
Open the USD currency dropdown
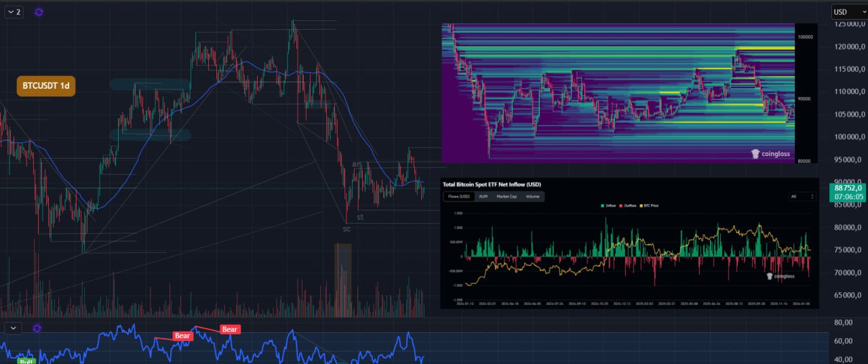click(x=848, y=12)
